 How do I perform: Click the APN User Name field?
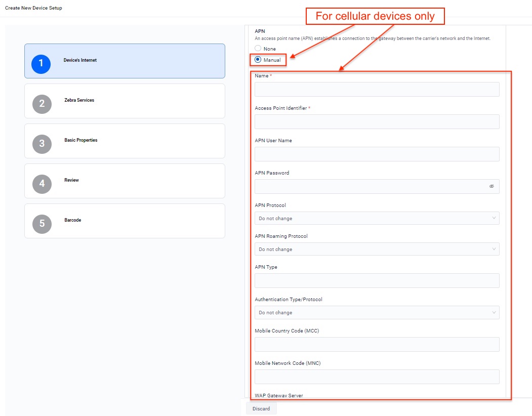(x=377, y=154)
